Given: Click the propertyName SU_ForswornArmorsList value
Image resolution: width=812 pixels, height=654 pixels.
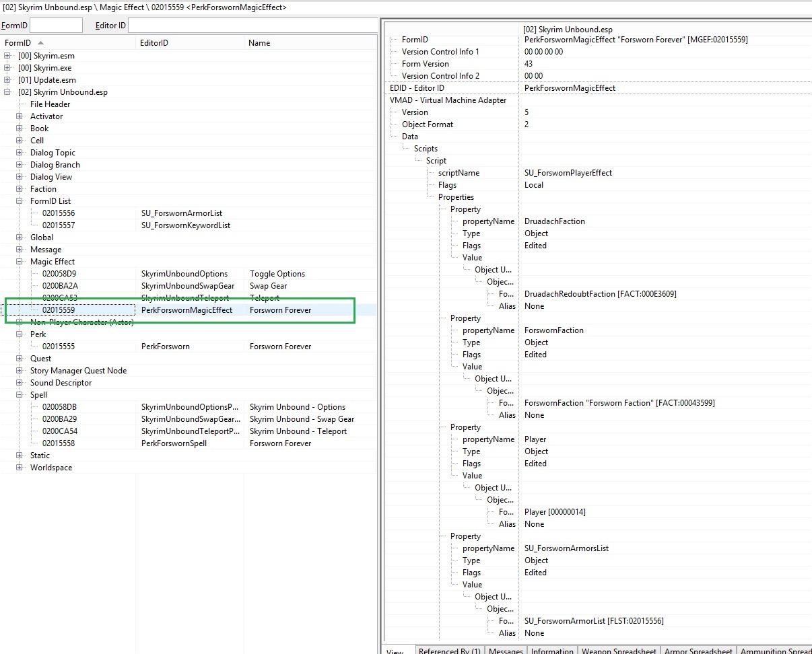Looking at the screenshot, I should 566,548.
